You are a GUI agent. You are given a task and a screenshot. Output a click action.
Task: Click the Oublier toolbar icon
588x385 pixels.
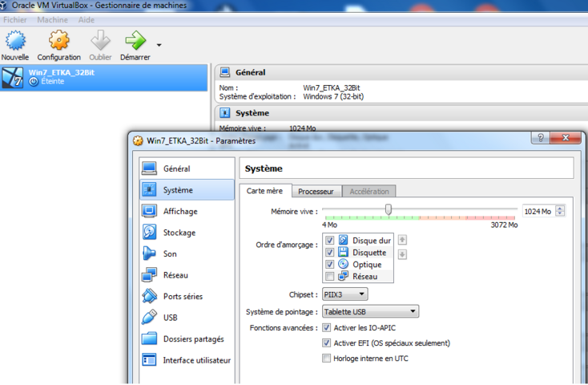pos(100,40)
